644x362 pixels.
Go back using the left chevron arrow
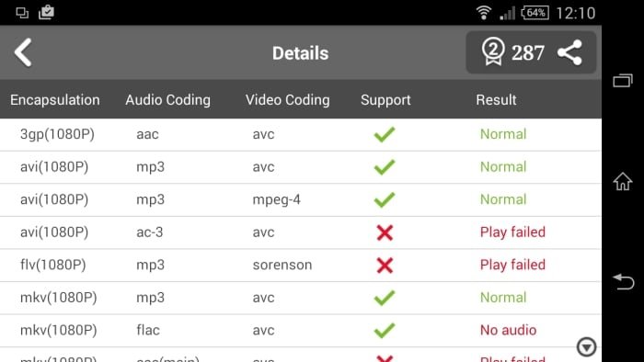pyautogui.click(x=23, y=52)
